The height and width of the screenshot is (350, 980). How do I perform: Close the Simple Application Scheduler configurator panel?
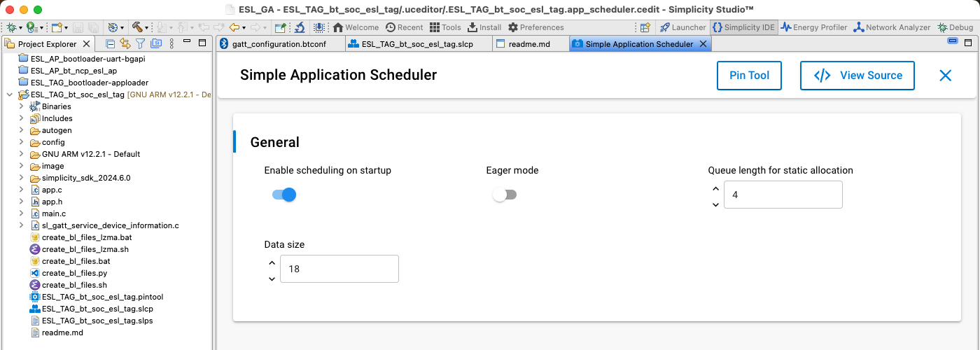click(x=946, y=76)
